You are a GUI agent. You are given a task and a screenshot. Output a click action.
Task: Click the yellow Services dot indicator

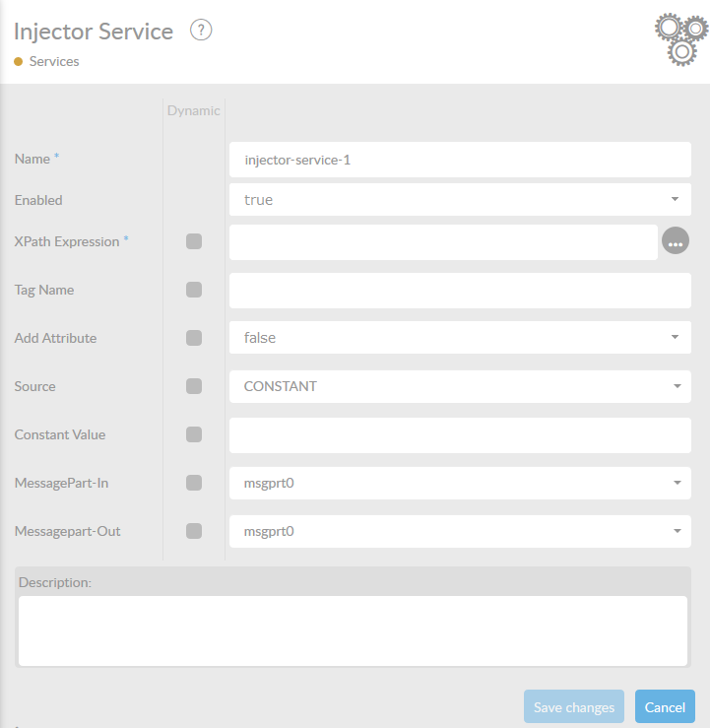18,61
